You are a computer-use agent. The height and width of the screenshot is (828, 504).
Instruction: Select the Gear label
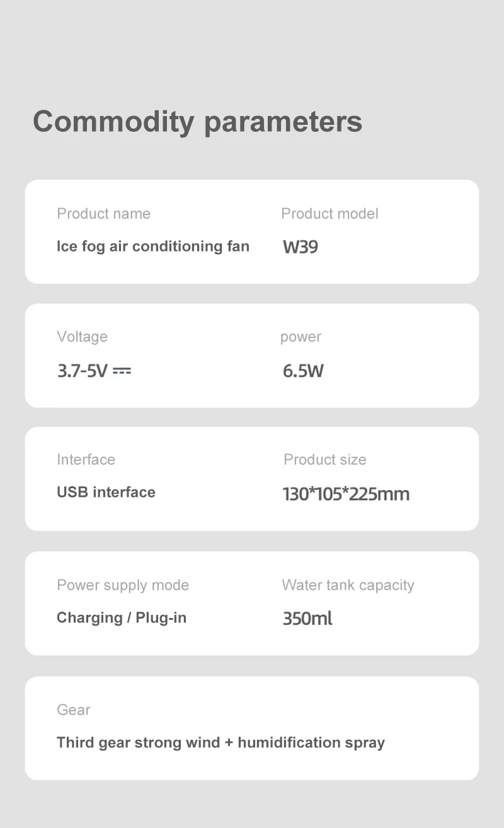tap(74, 710)
